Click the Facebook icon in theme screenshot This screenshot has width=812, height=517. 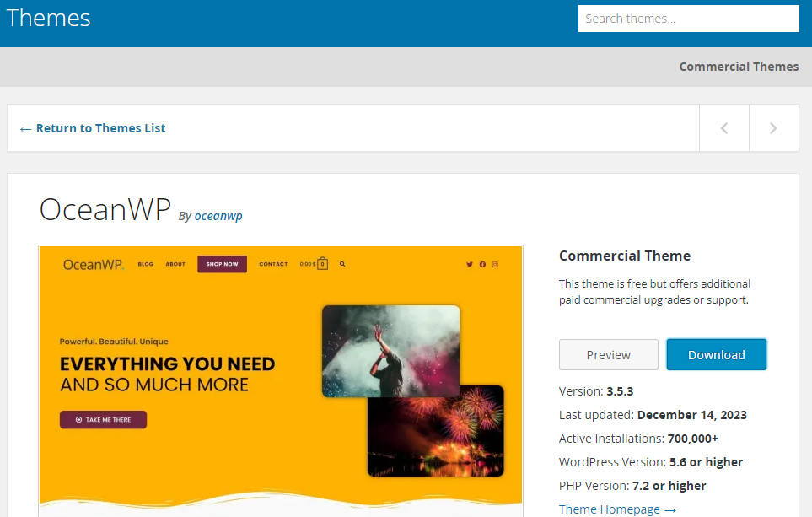(x=482, y=264)
